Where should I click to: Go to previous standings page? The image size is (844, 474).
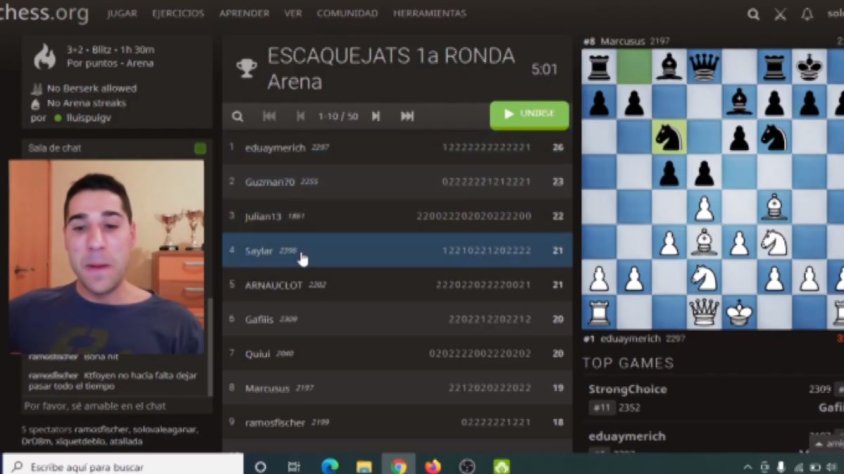pos(300,116)
